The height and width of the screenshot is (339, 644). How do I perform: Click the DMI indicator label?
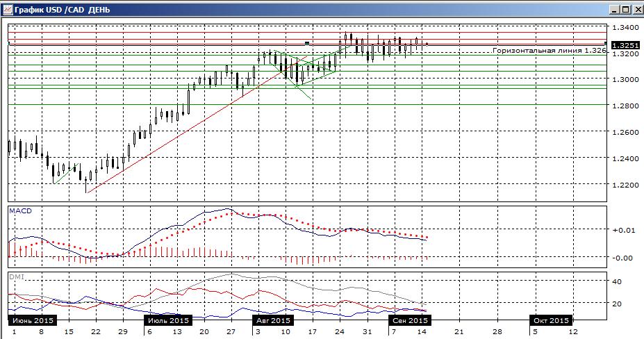17,277
